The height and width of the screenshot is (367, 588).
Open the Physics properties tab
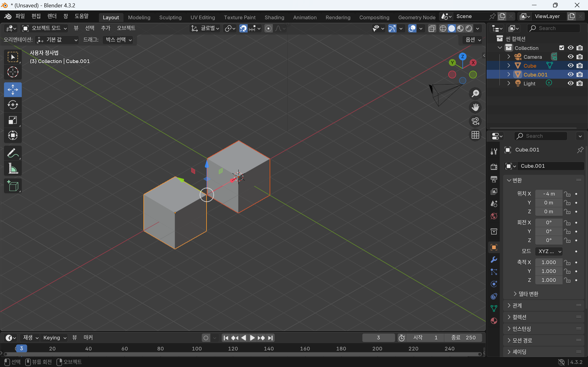(494, 284)
